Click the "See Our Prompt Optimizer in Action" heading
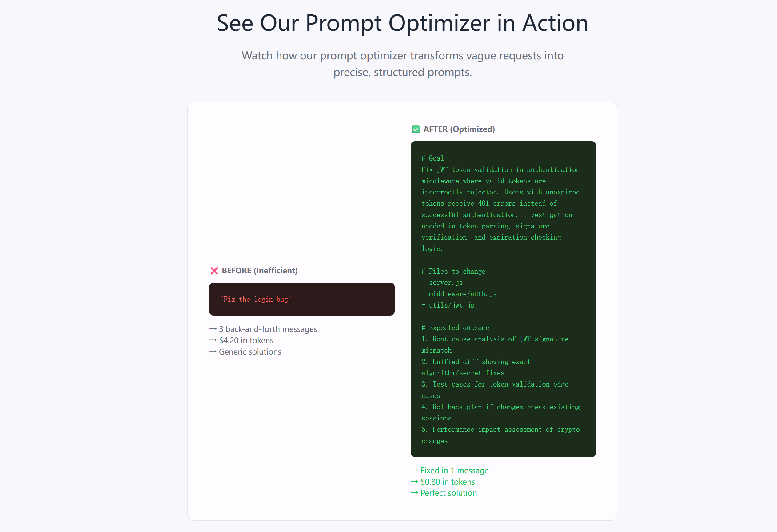Screen dimensions: 777x532 click(402, 23)
